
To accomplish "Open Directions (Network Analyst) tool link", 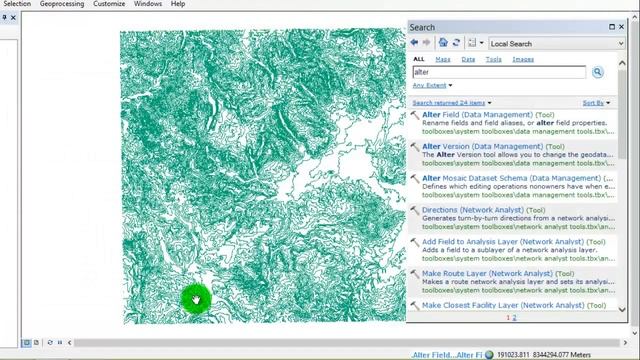I will (x=473, y=210).
